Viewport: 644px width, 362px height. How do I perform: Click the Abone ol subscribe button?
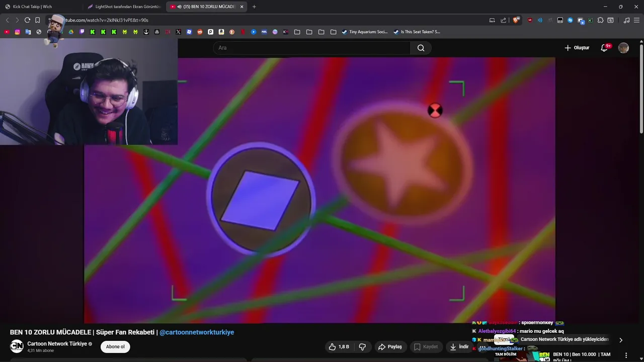coord(115,346)
